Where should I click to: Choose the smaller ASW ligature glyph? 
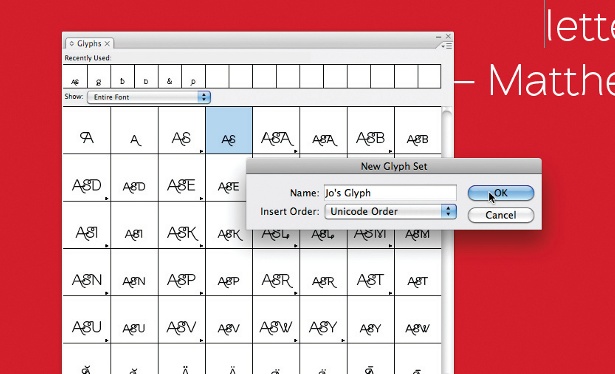coord(418,320)
